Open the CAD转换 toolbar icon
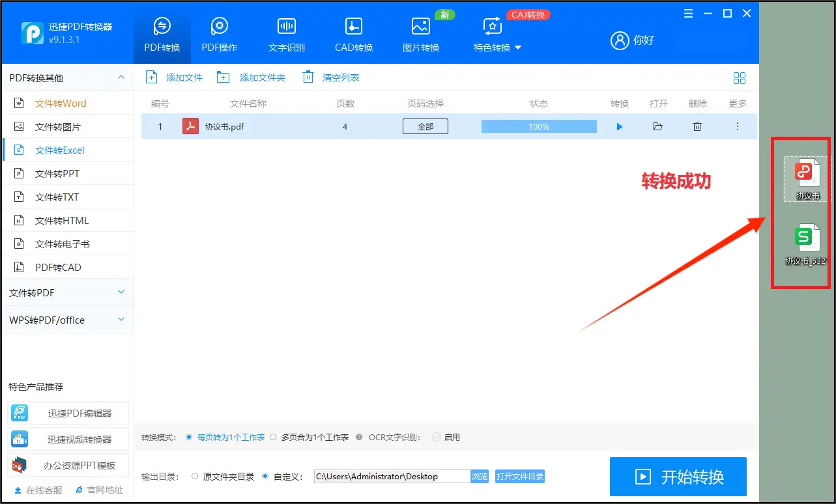 point(353,35)
